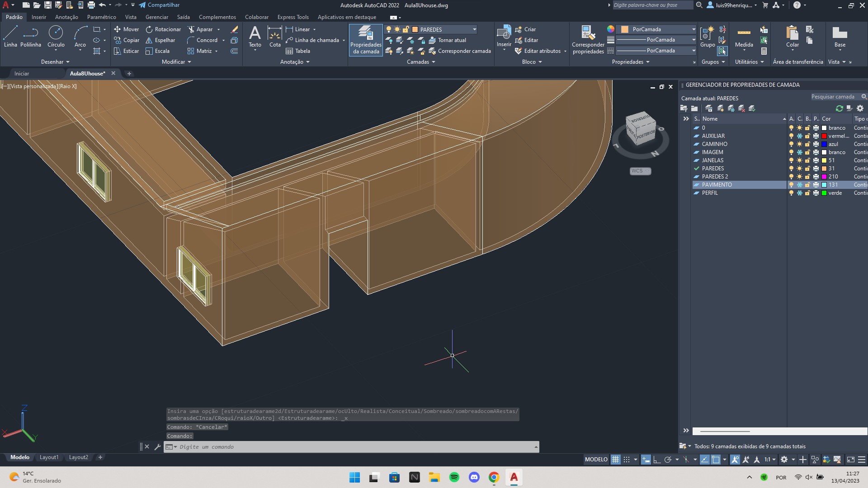Click the Inserir block tool
This screenshot has height=488, width=868.
point(504,37)
